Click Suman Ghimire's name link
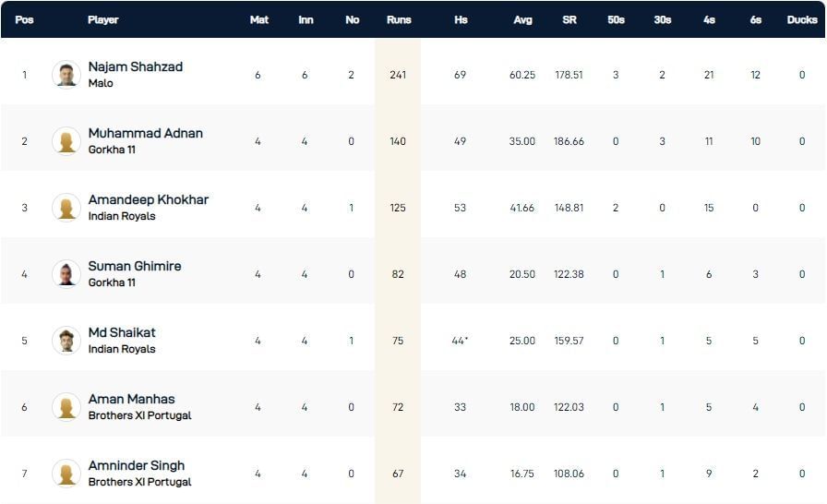 [135, 266]
